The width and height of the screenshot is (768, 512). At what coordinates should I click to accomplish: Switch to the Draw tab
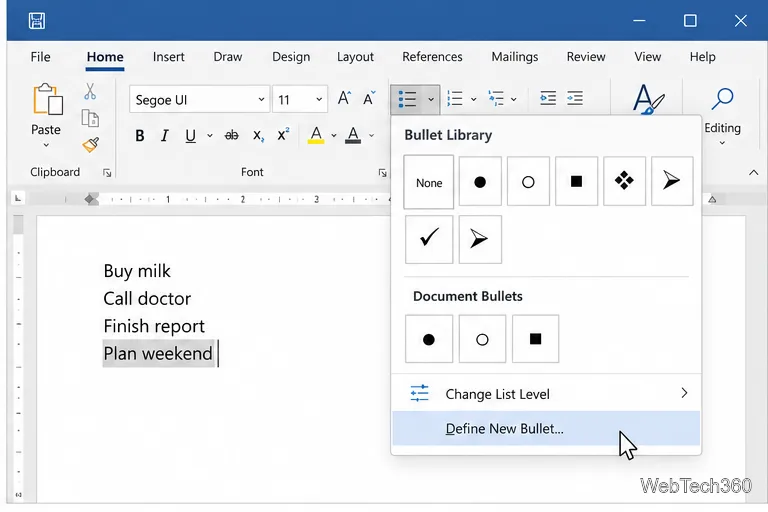click(228, 57)
